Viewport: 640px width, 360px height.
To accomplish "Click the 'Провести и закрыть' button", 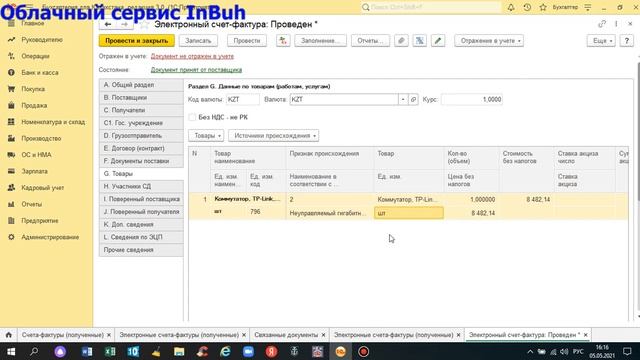I will click(137, 41).
